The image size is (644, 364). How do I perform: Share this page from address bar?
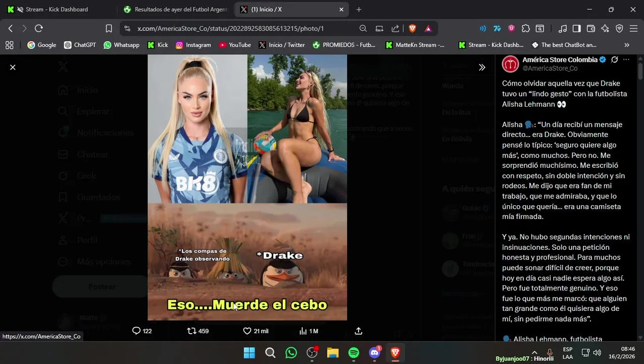[395, 29]
